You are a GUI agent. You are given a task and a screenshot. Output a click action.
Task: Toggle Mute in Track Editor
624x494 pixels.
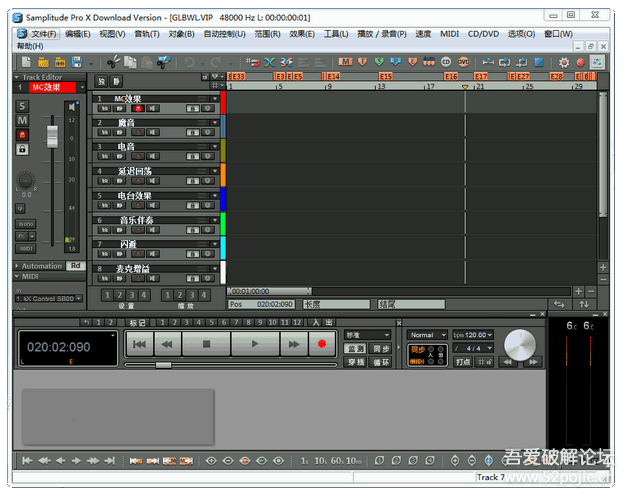23,120
